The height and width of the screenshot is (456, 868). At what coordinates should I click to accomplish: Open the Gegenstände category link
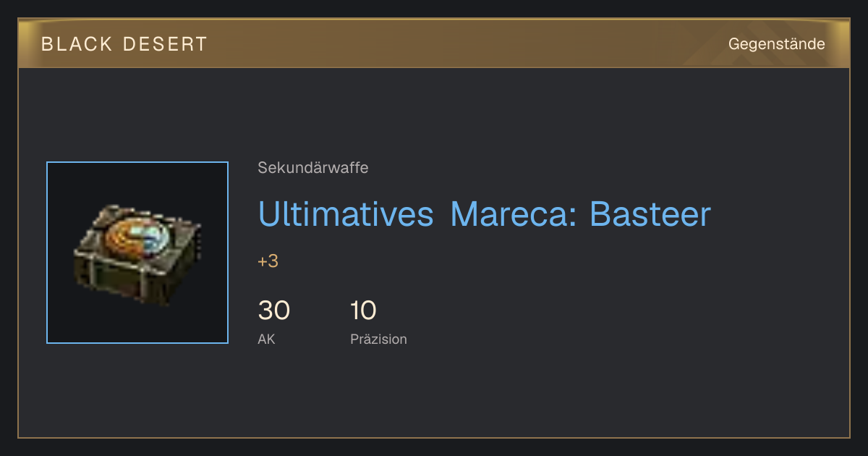(x=776, y=44)
